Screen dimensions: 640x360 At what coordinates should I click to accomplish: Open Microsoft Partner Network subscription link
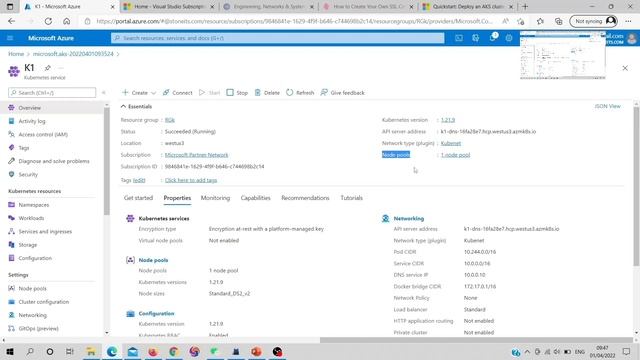coord(197,155)
